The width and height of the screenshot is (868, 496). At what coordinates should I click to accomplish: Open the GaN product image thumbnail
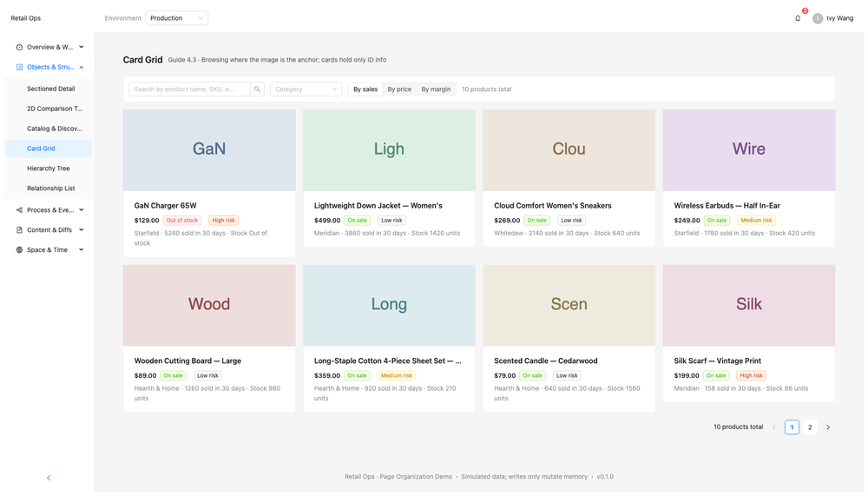209,150
